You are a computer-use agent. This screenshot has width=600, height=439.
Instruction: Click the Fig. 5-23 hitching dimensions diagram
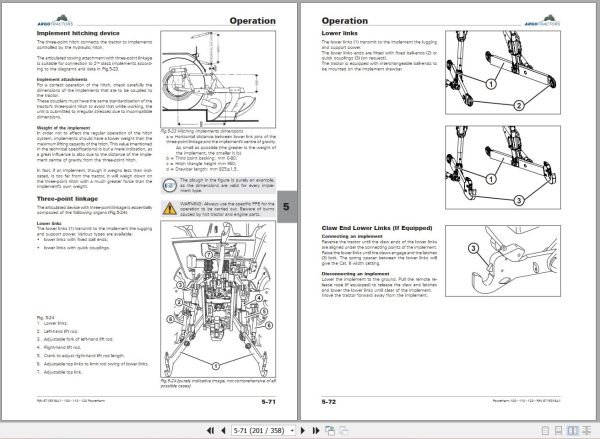218,79
